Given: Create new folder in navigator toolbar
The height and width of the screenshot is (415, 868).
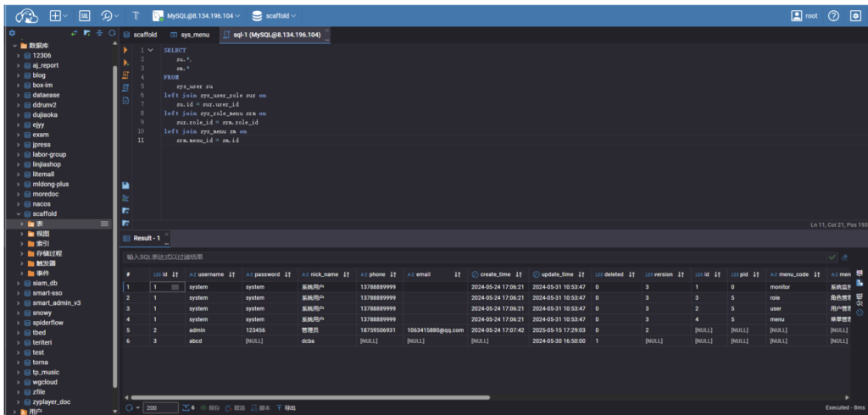Looking at the screenshot, I should click(87, 33).
